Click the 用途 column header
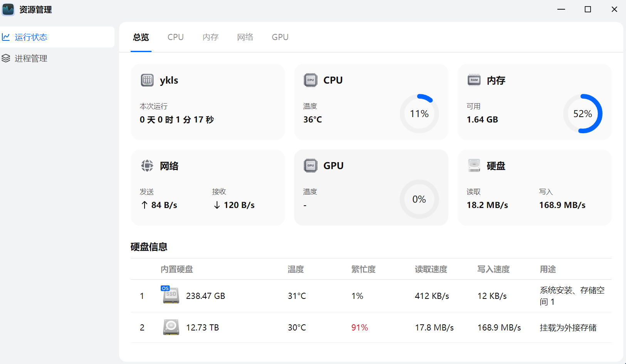Image resolution: width=626 pixels, height=364 pixels. (x=548, y=269)
